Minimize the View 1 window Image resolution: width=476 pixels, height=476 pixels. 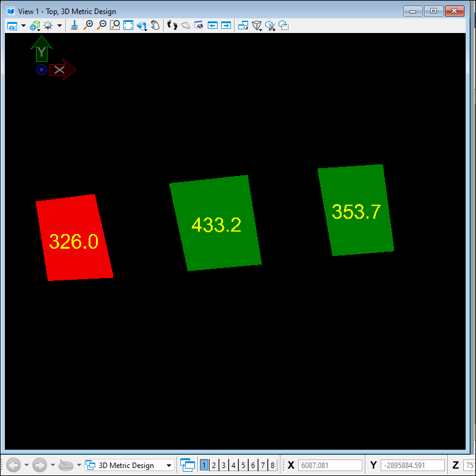point(413,11)
